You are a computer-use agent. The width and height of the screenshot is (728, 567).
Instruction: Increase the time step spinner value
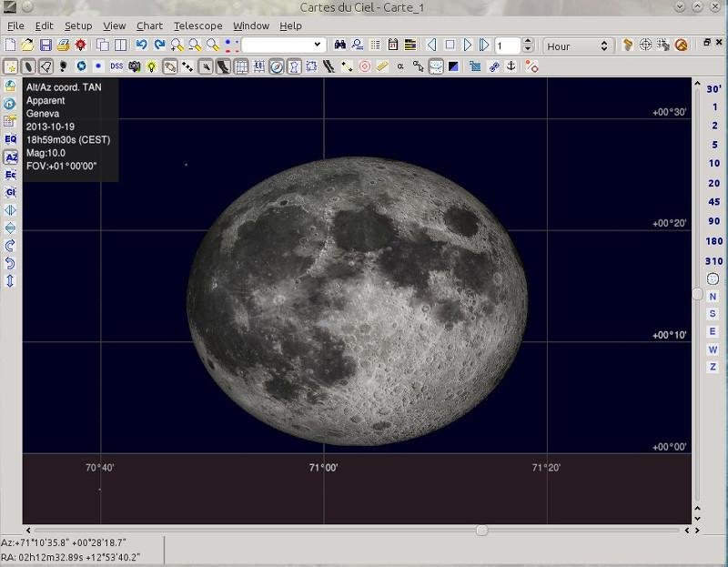528,41
